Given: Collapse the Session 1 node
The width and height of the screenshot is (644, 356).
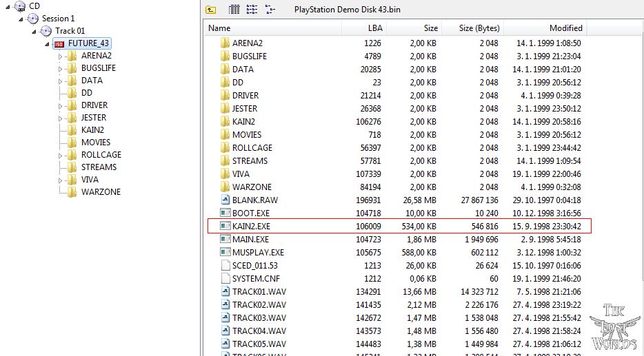Looking at the screenshot, I should (21, 19).
